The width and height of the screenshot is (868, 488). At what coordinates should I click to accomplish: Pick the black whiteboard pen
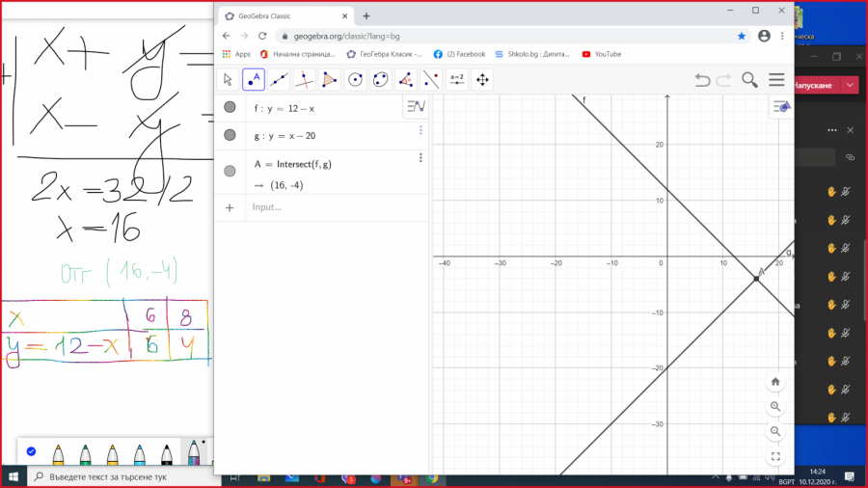(167, 454)
